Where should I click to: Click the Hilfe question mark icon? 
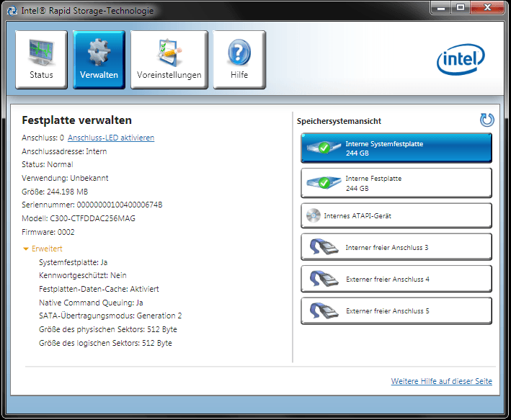click(239, 52)
